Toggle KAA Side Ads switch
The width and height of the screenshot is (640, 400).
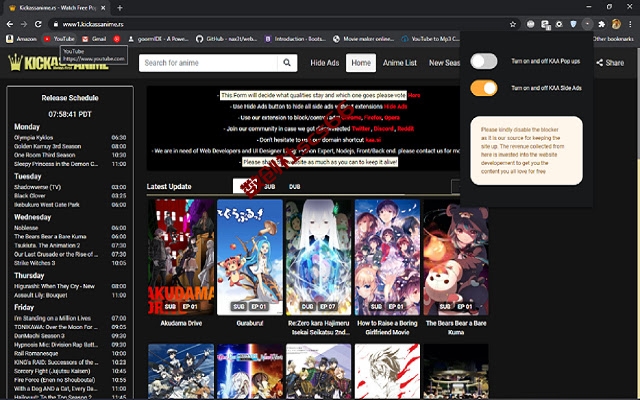[484, 88]
